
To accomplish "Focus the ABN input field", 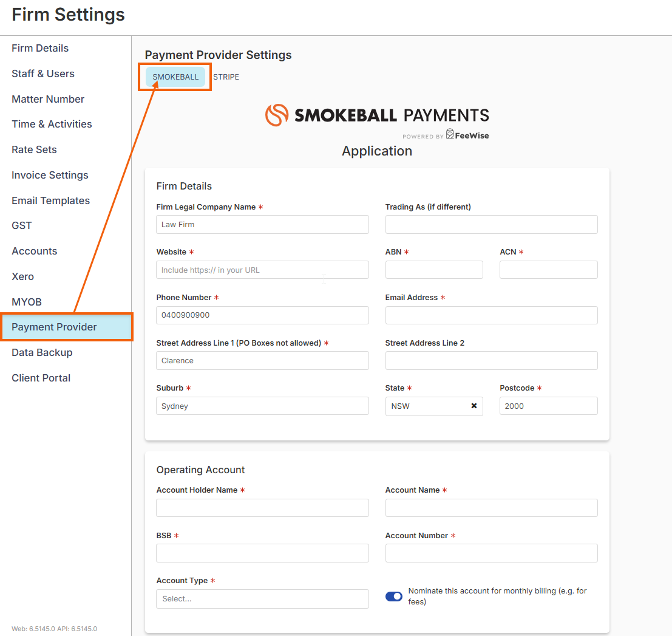I will [434, 270].
